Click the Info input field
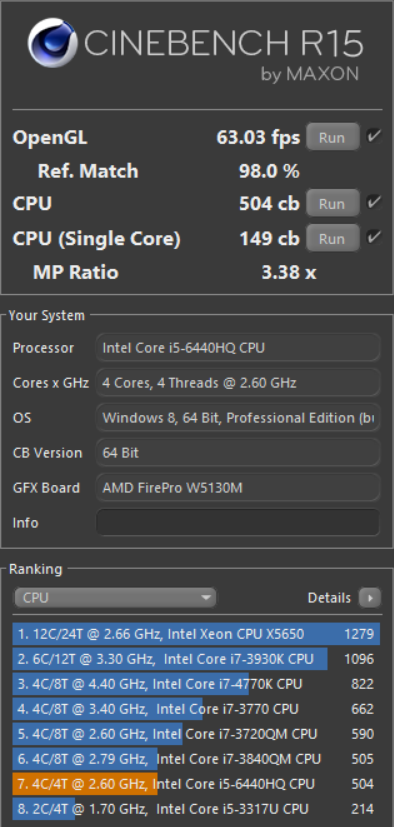The height and width of the screenshot is (827, 394). 238,523
